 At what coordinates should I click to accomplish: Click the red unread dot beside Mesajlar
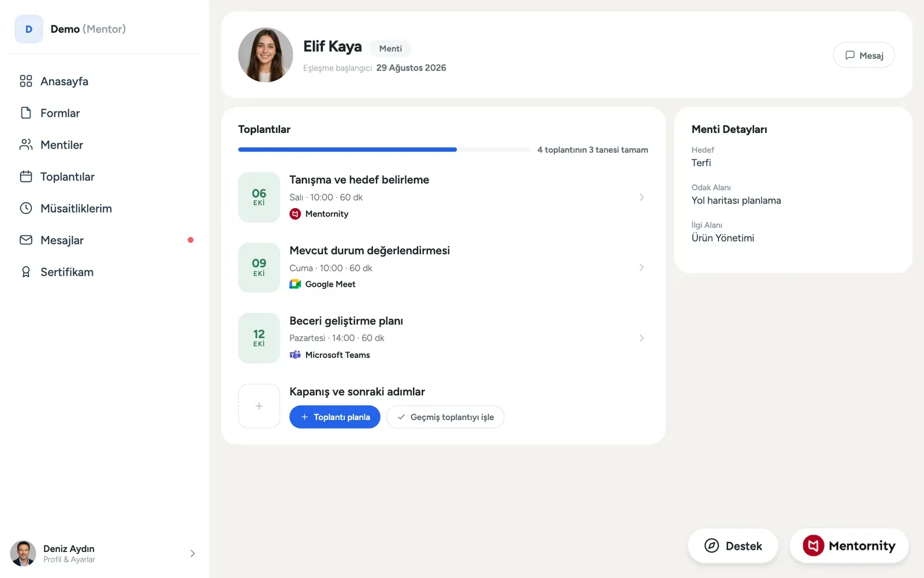coord(191,240)
